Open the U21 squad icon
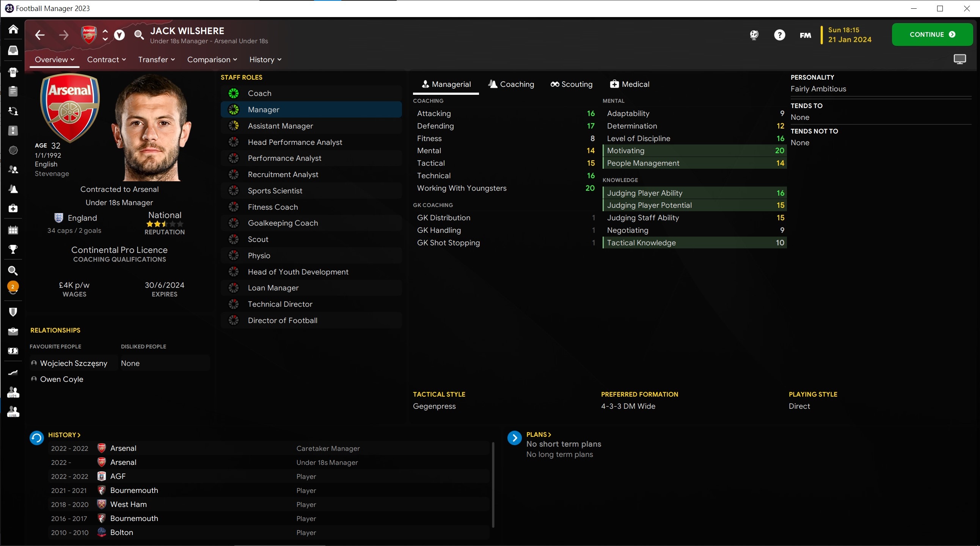The width and height of the screenshot is (980, 546). coord(13,392)
